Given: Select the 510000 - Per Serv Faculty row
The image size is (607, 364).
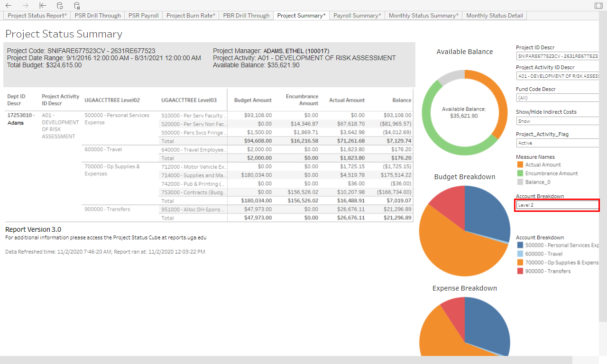Looking at the screenshot, I should tap(194, 115).
